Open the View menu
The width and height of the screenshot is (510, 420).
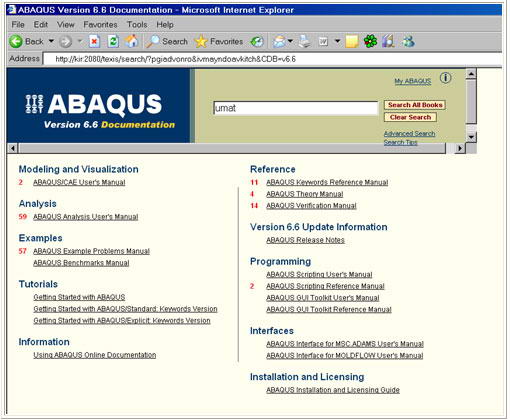(66, 25)
